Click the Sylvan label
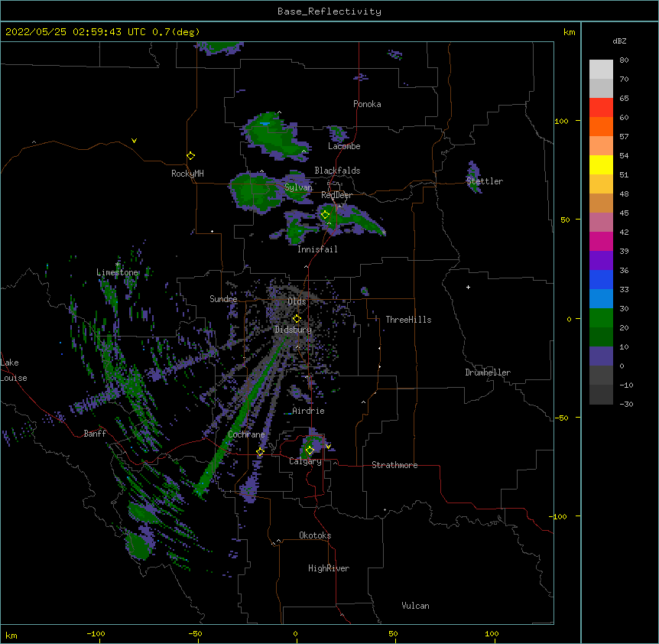Viewport: 659px width, 644px height. click(x=298, y=187)
